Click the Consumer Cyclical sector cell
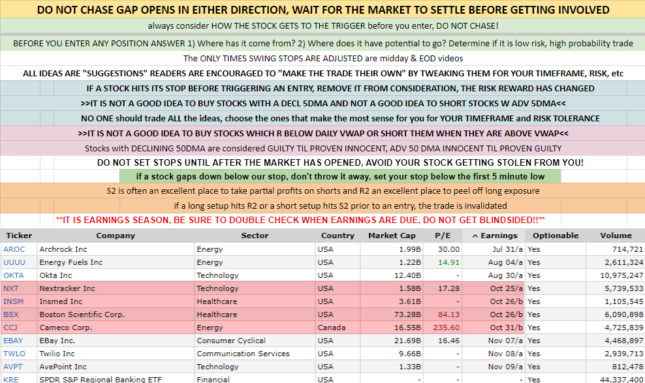 255,341
